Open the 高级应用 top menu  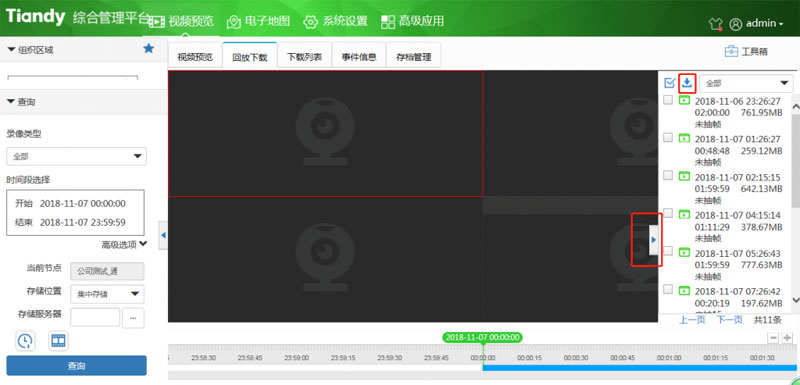[412, 21]
